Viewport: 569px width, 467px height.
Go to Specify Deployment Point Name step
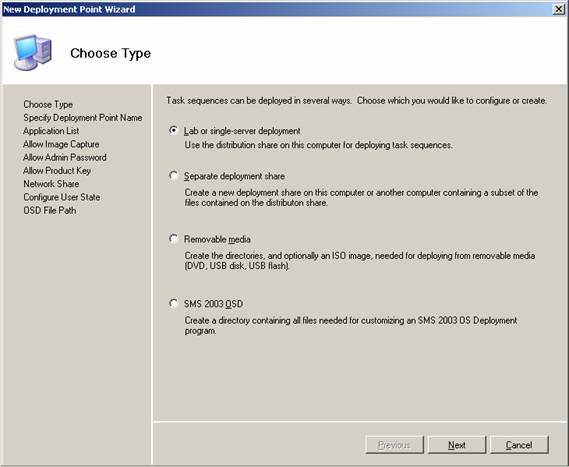[83, 118]
